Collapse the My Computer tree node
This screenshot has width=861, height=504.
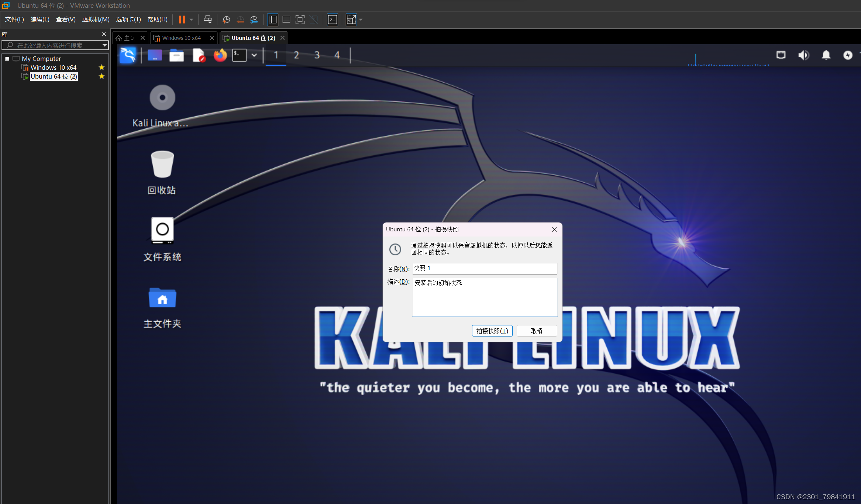click(x=7, y=59)
